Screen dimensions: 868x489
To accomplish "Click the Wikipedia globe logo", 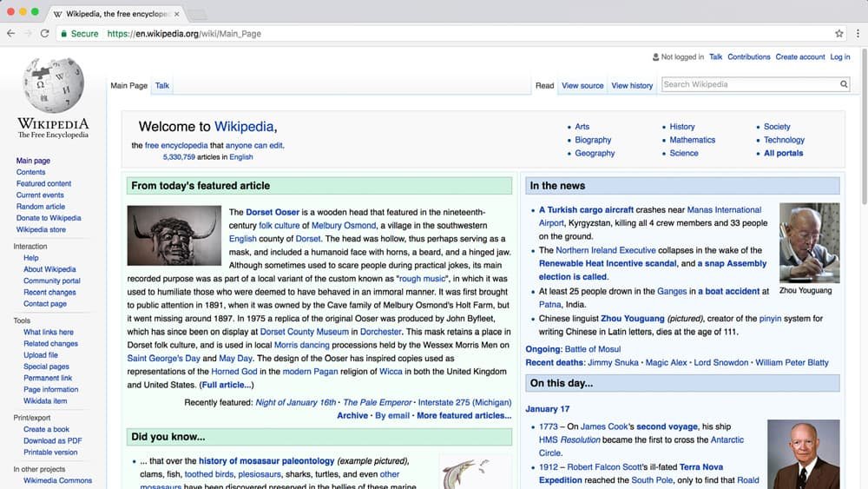I will point(53,85).
